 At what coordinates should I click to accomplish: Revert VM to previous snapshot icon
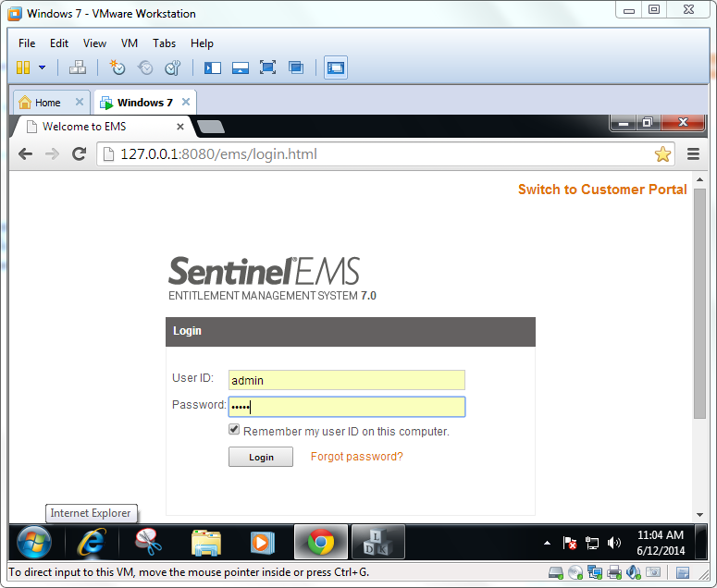click(145, 67)
